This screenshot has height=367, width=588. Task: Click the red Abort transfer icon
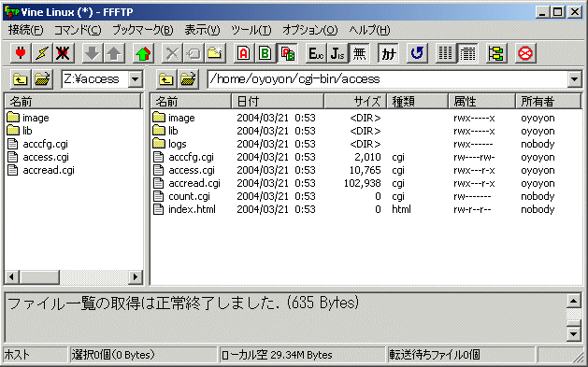click(525, 53)
